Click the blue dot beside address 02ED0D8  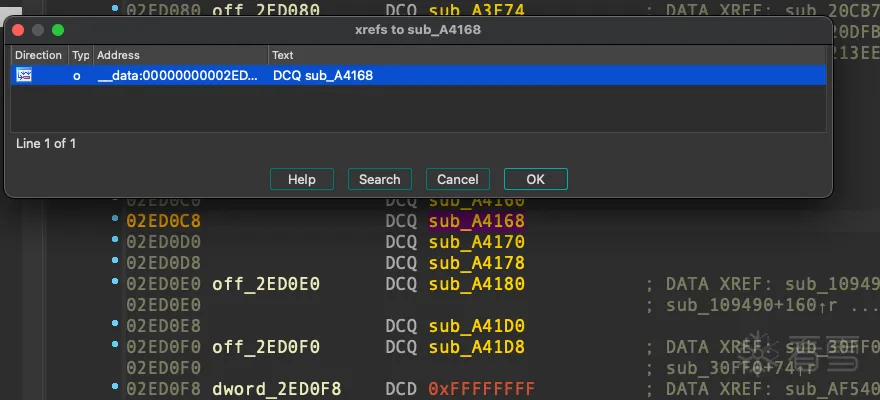click(116, 263)
